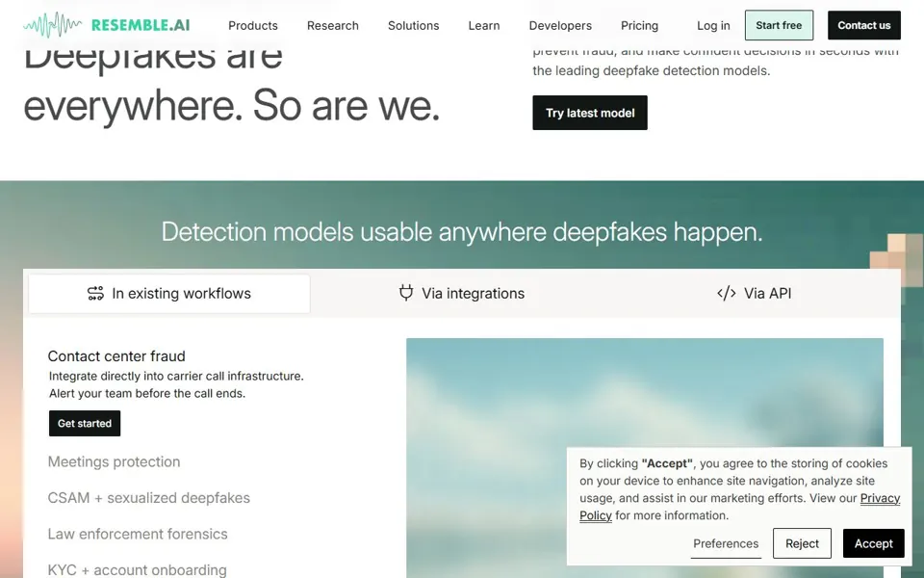
Task: Click the Start free button
Action: click(779, 25)
